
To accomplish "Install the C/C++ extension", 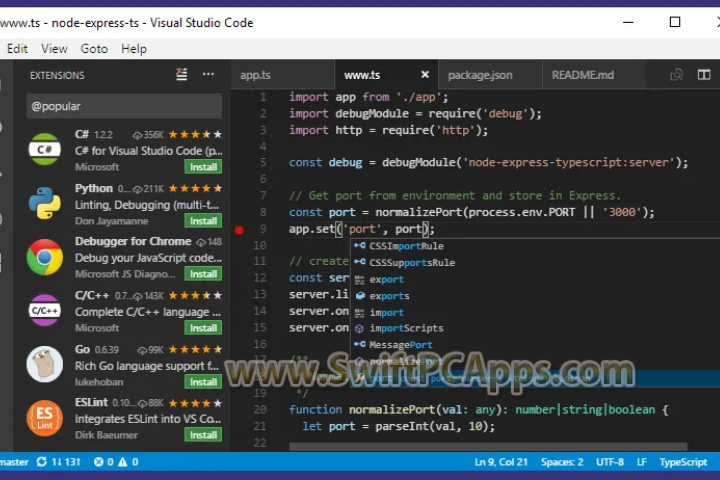I will [203, 328].
